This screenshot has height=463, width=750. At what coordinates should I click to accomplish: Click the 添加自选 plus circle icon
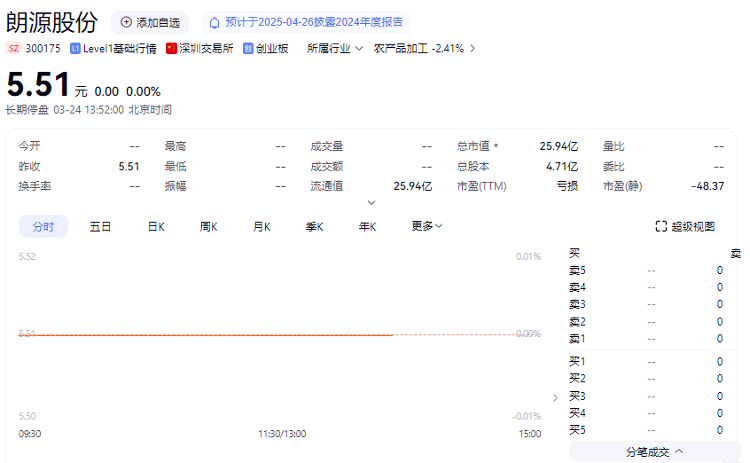pyautogui.click(x=126, y=22)
